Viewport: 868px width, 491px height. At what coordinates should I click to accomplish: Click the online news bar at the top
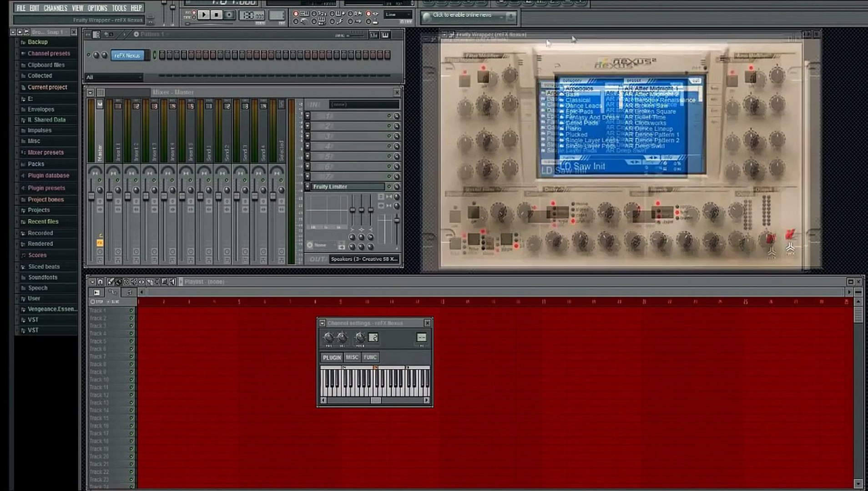pyautogui.click(x=469, y=16)
